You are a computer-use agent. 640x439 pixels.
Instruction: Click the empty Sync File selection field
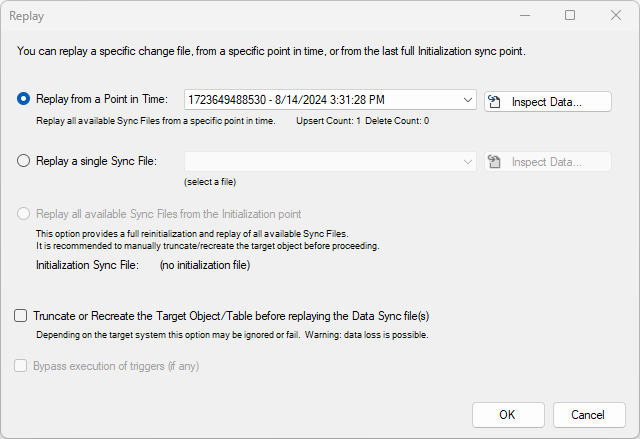coord(330,162)
